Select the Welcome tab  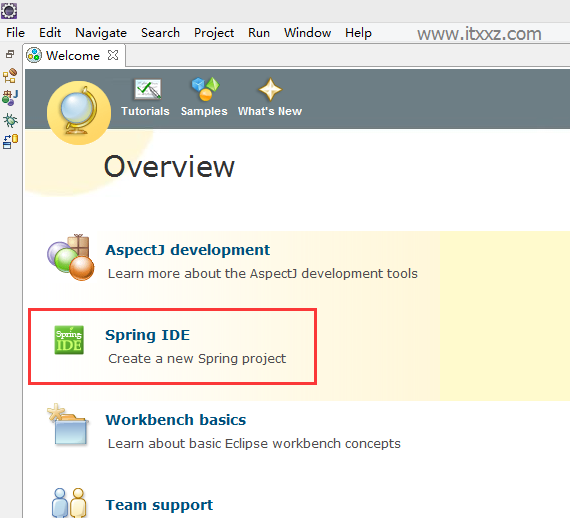click(x=73, y=55)
